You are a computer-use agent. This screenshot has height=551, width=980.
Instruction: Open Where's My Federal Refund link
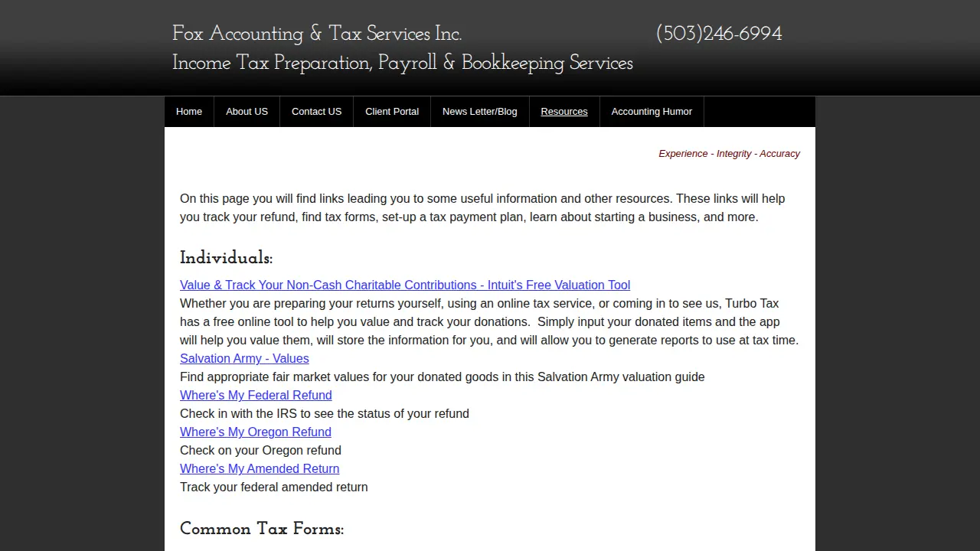[x=256, y=395]
